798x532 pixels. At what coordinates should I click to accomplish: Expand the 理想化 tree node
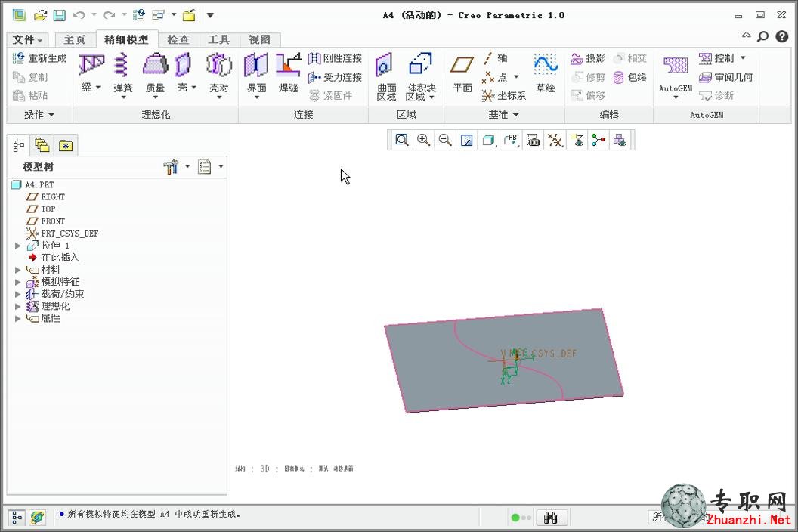click(x=18, y=307)
